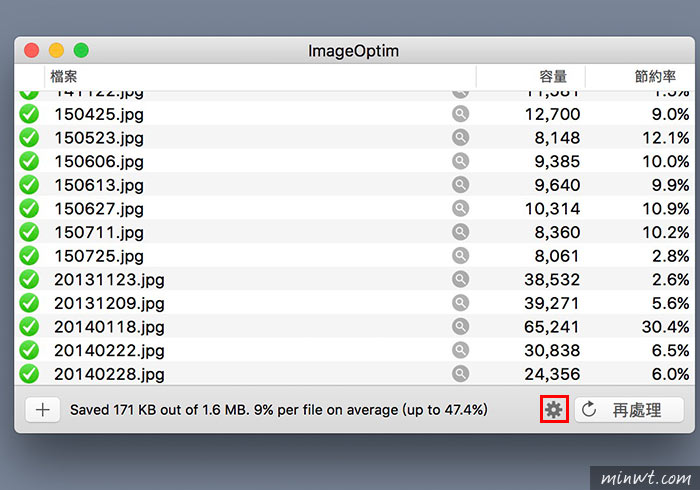This screenshot has width=700, height=490.
Task: Select file name 150425.jpg
Action: [x=99, y=115]
